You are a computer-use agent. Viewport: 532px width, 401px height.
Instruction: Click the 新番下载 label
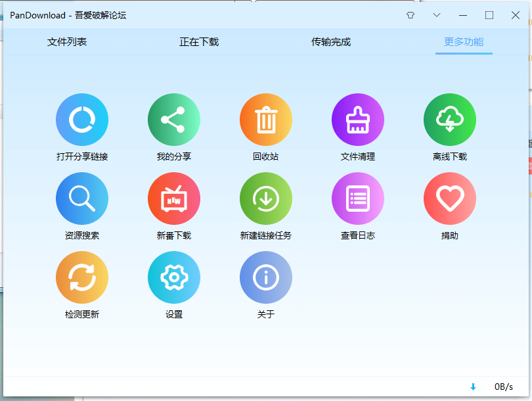[174, 235]
